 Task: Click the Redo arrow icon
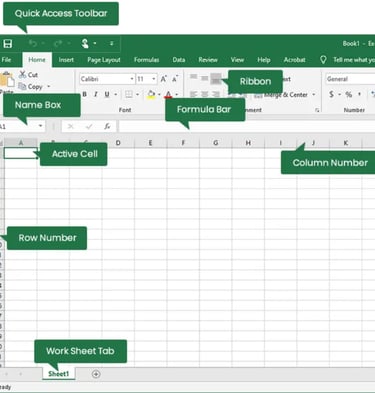coord(58,43)
